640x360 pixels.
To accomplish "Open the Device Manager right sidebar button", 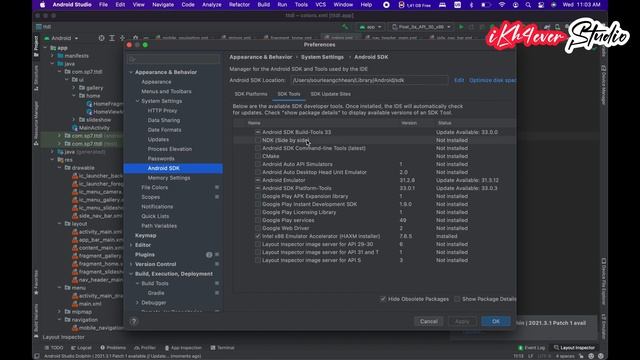I will click(x=604, y=84).
